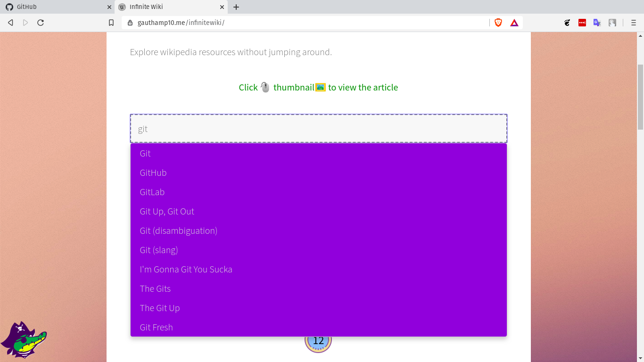Open the red password manager extension
The width and height of the screenshot is (644, 362).
coord(582,23)
